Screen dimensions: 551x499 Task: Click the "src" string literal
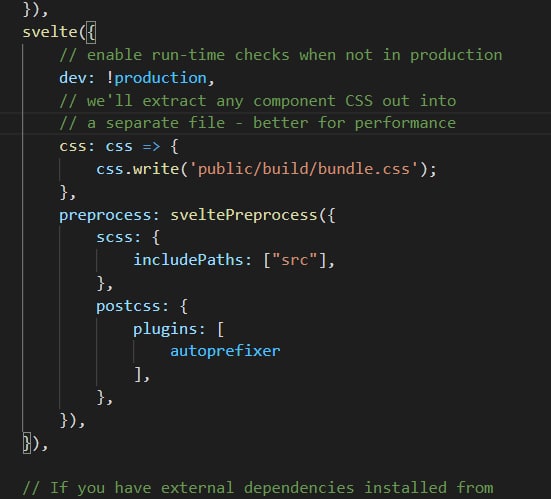pos(295,260)
